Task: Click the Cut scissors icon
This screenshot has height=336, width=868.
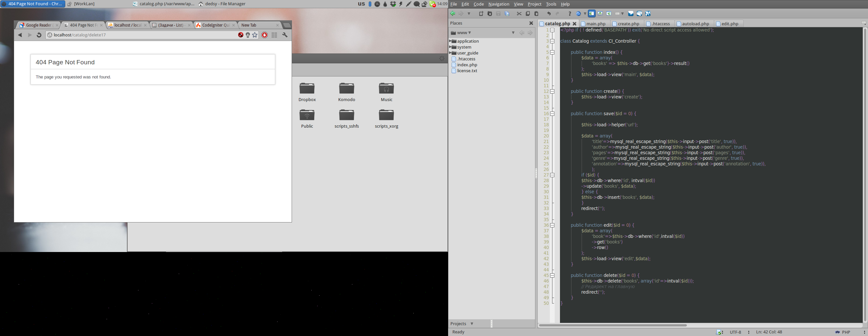Action: [x=519, y=14]
